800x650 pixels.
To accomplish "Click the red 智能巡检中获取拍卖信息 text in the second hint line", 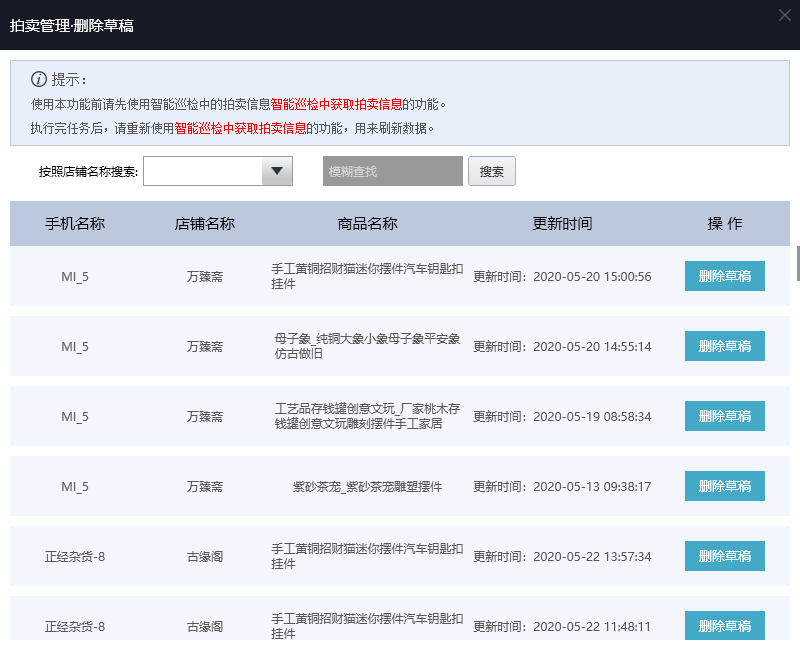I will 240,128.
